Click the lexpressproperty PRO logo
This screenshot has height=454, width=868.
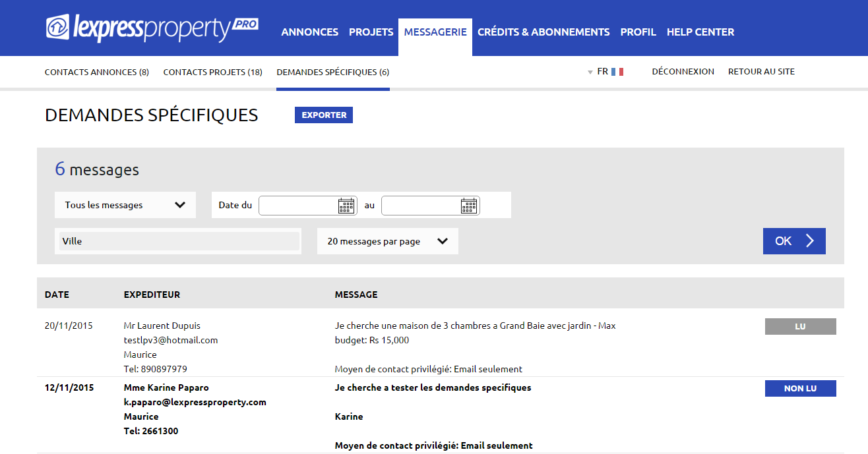coord(152,28)
